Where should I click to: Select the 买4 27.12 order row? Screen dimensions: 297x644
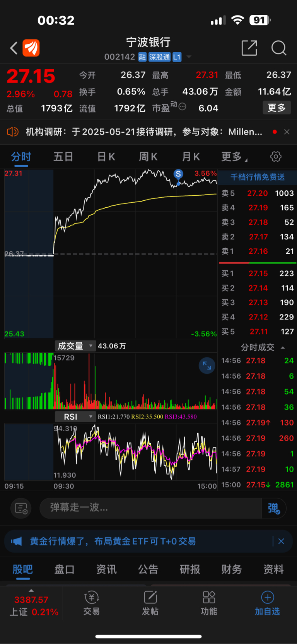(x=258, y=317)
